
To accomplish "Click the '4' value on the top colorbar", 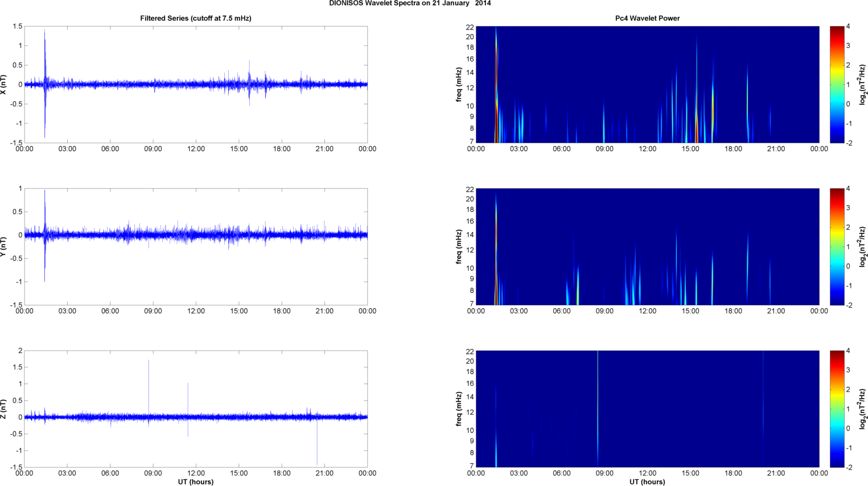I will click(848, 27).
